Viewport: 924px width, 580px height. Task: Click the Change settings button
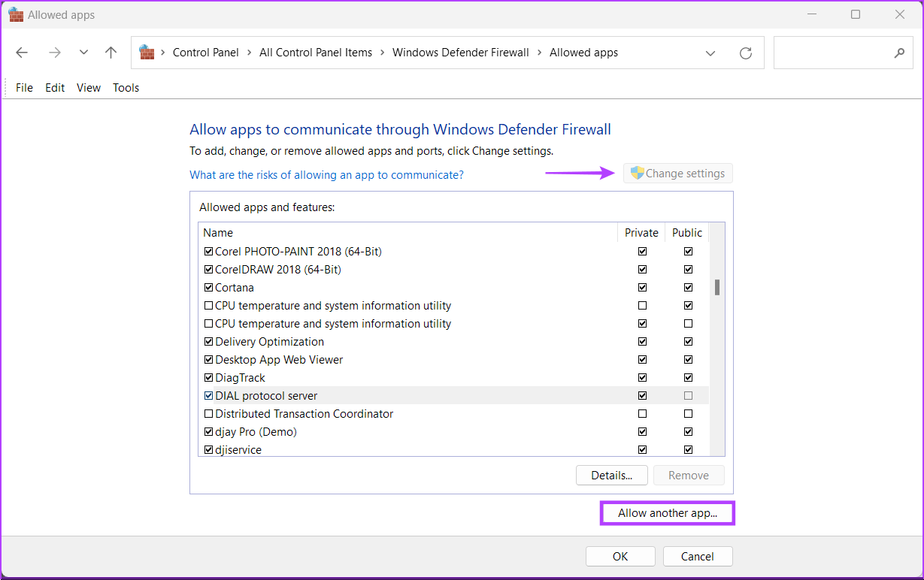(x=677, y=174)
